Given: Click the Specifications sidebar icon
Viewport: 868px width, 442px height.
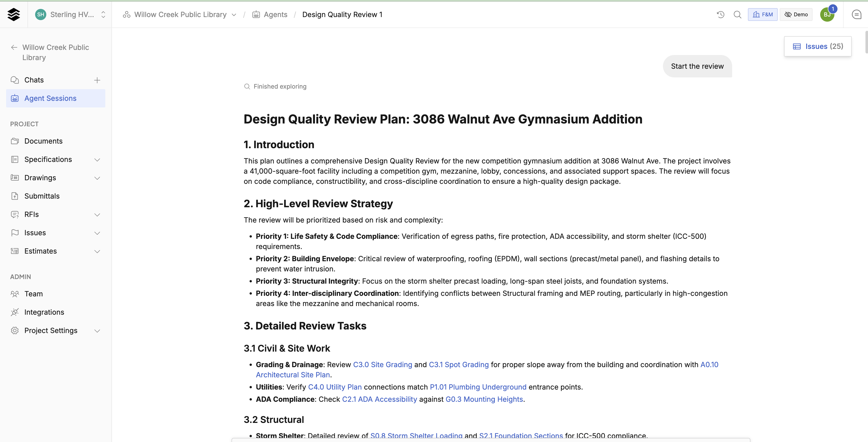Looking at the screenshot, I should (15, 159).
